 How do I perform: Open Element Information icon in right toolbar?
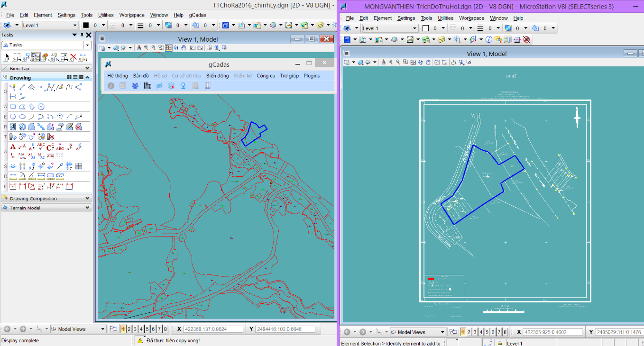point(488,40)
